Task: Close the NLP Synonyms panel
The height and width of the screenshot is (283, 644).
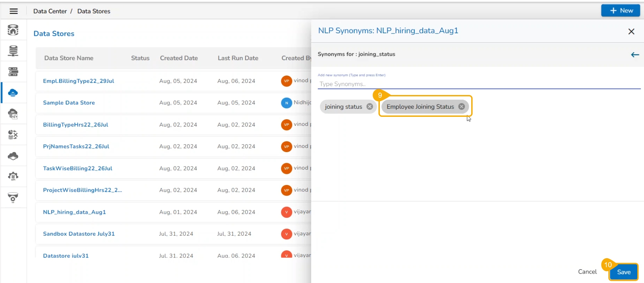Action: tap(631, 31)
